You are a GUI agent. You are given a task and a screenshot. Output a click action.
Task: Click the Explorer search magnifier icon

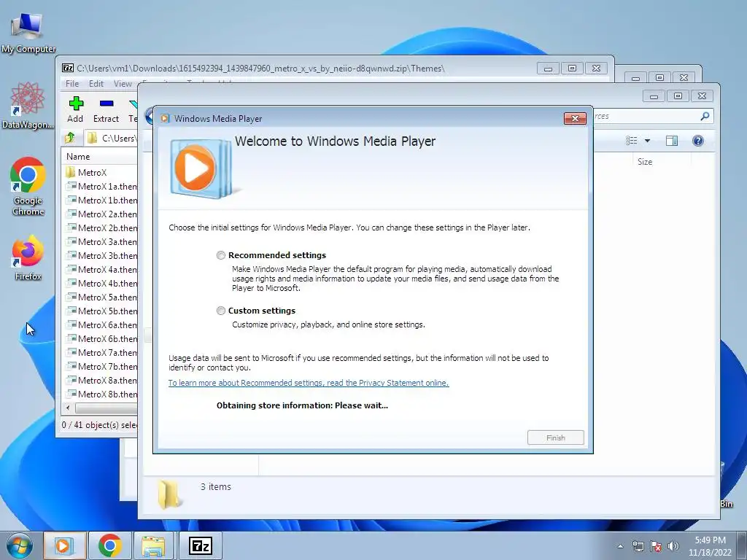click(x=705, y=116)
